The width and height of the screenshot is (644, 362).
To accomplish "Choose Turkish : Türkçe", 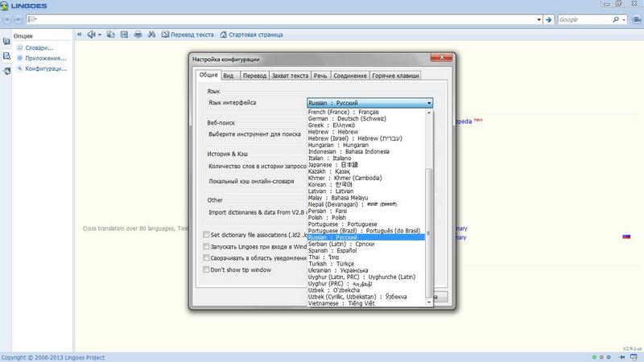I will point(366,264).
